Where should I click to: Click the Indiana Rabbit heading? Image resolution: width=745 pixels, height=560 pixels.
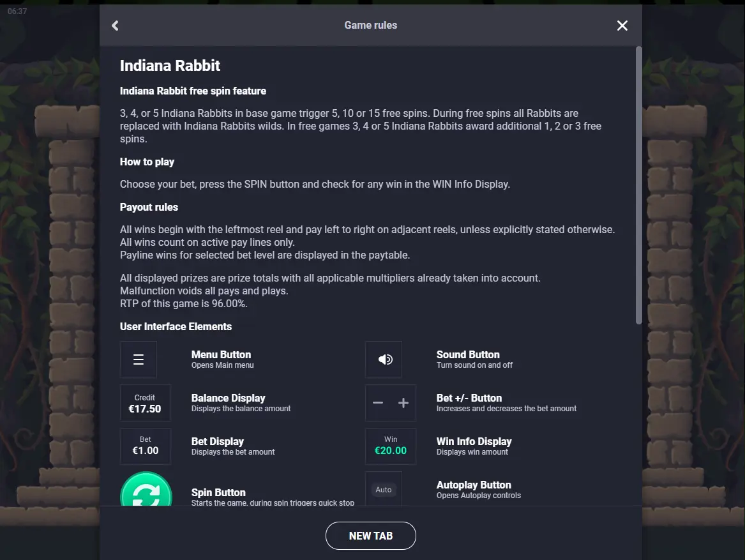(170, 66)
